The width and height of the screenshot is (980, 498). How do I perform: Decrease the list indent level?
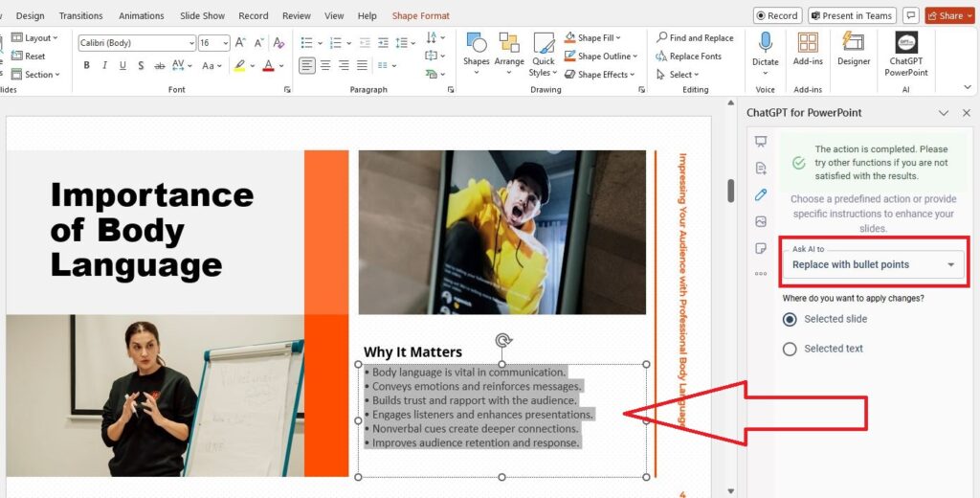(365, 42)
